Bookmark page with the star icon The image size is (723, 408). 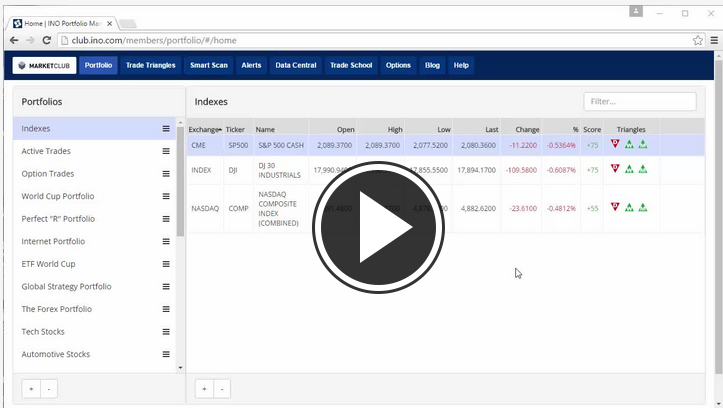point(698,40)
